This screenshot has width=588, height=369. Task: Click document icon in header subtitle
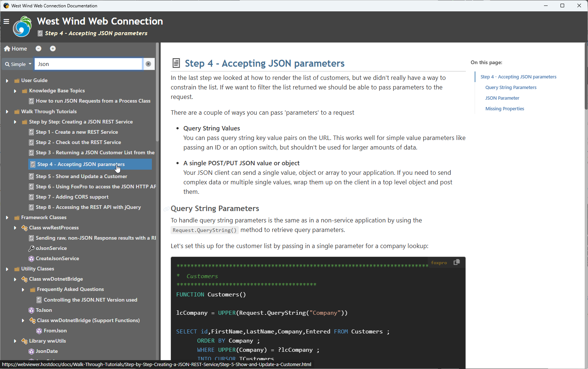tap(40, 33)
